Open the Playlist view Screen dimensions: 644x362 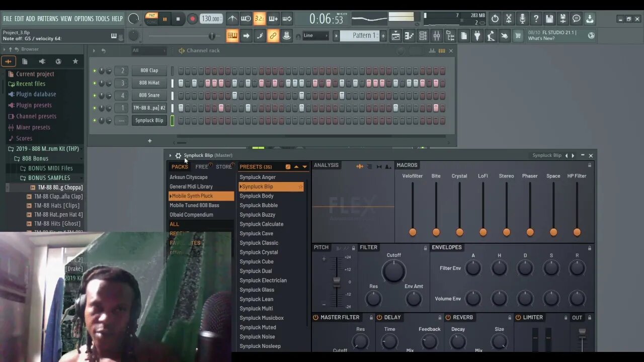(x=396, y=36)
